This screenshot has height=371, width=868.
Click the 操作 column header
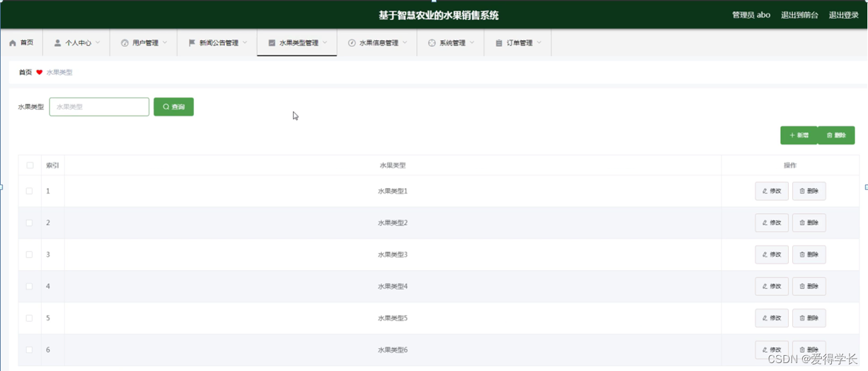click(790, 166)
